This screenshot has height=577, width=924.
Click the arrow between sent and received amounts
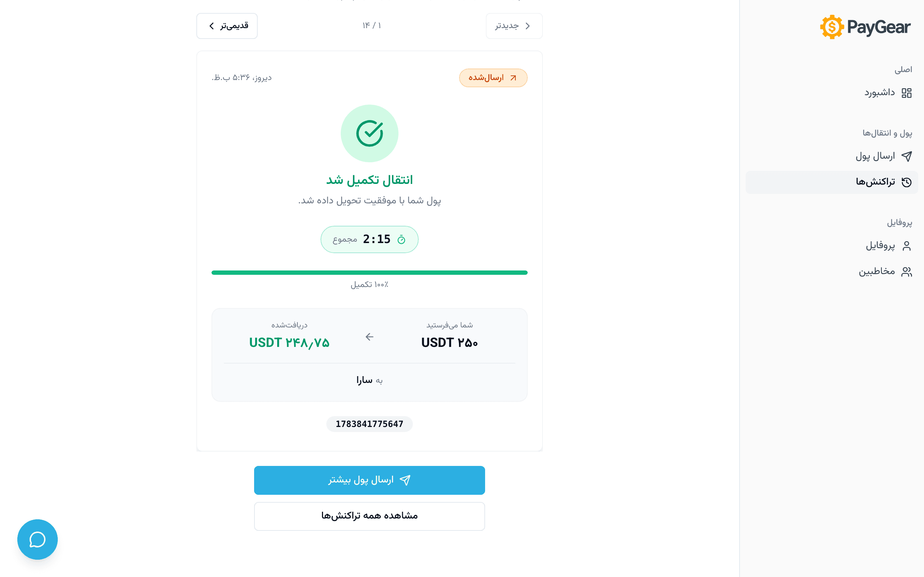(369, 336)
